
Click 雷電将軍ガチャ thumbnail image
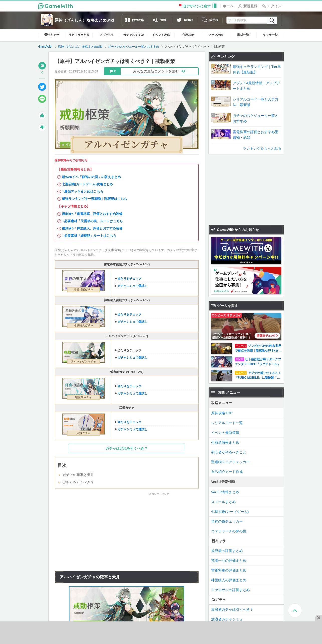point(84,281)
